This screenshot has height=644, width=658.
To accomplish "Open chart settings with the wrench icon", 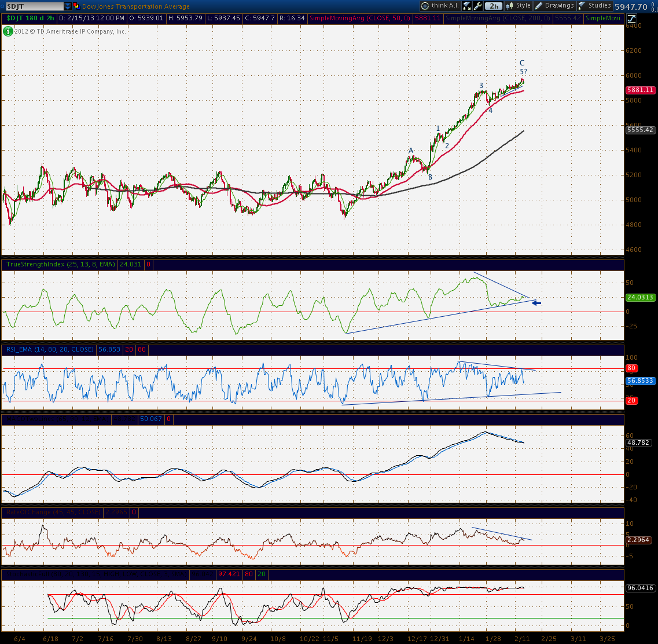I will [477, 6].
